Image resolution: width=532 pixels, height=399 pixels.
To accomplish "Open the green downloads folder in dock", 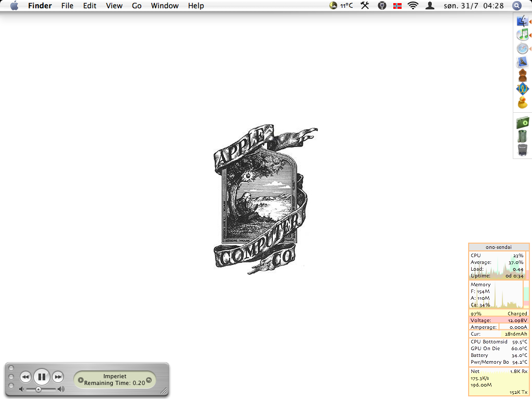I will 523,123.
